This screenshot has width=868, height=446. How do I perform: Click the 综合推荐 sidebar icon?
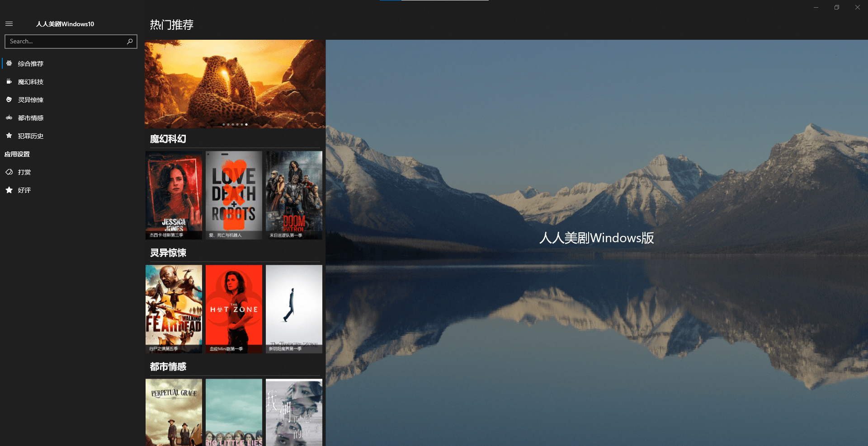(9, 64)
